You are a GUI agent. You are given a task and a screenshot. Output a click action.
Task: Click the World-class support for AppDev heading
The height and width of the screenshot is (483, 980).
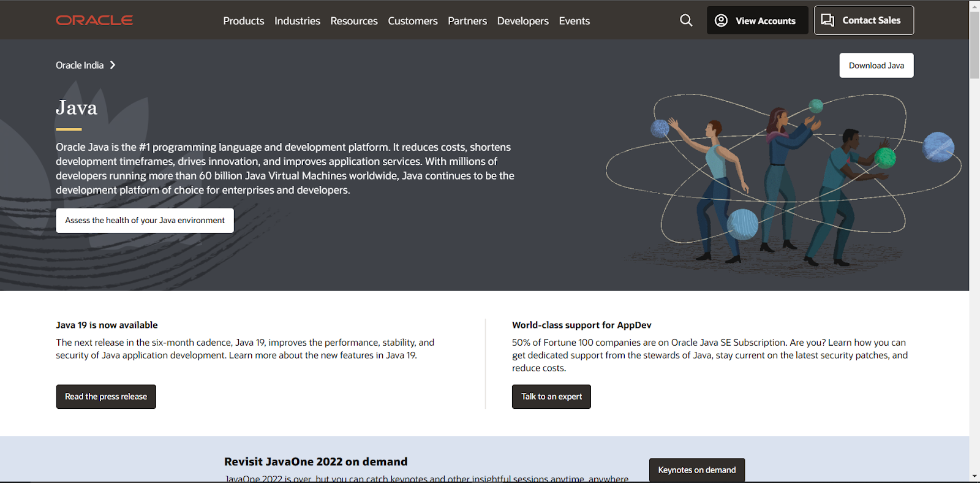click(x=581, y=325)
